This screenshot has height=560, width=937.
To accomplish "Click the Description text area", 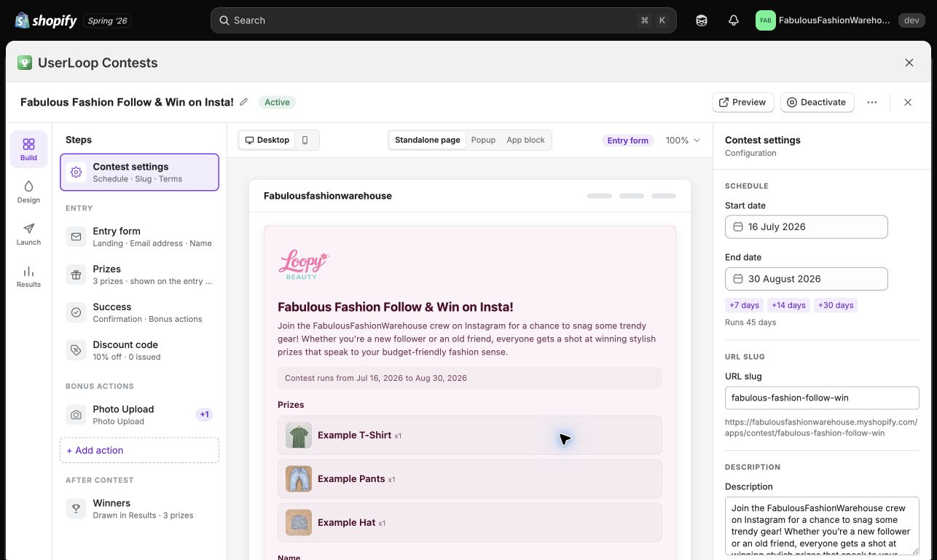I will pos(822,527).
